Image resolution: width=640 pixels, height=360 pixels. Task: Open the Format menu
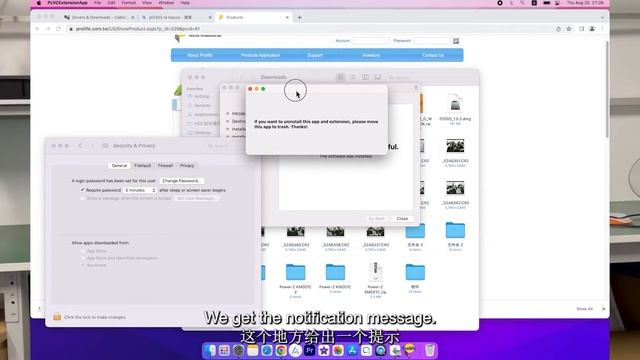click(129, 3)
